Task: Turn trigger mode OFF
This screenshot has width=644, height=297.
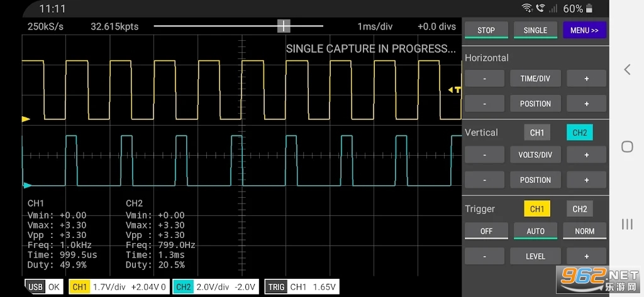Action: point(486,231)
